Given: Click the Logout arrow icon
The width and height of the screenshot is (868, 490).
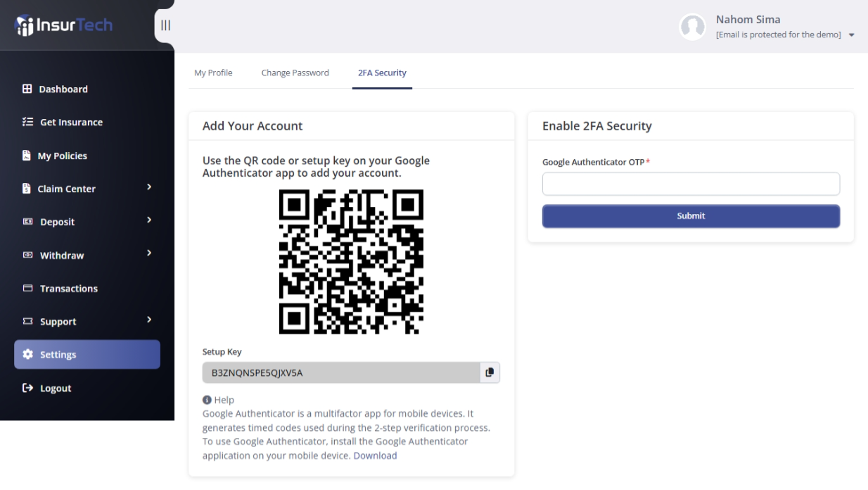Looking at the screenshot, I should tap(28, 388).
